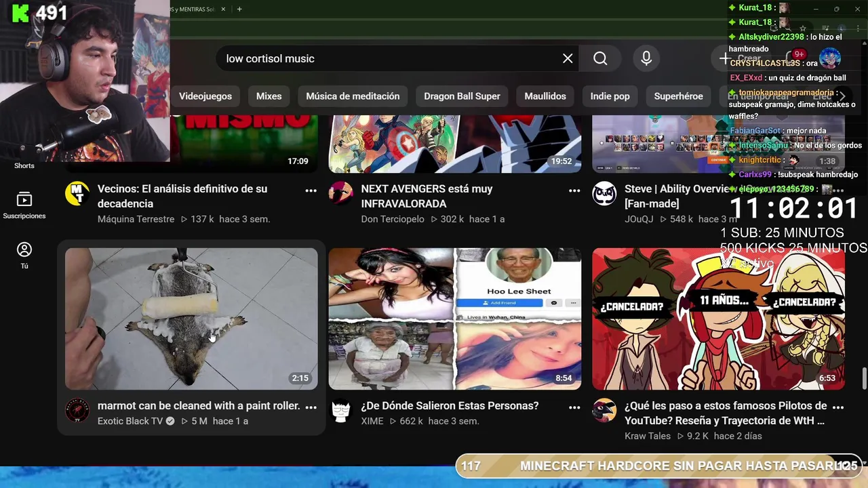Open the Exotic Black TV channel avatar
The image size is (868, 488).
(77, 411)
